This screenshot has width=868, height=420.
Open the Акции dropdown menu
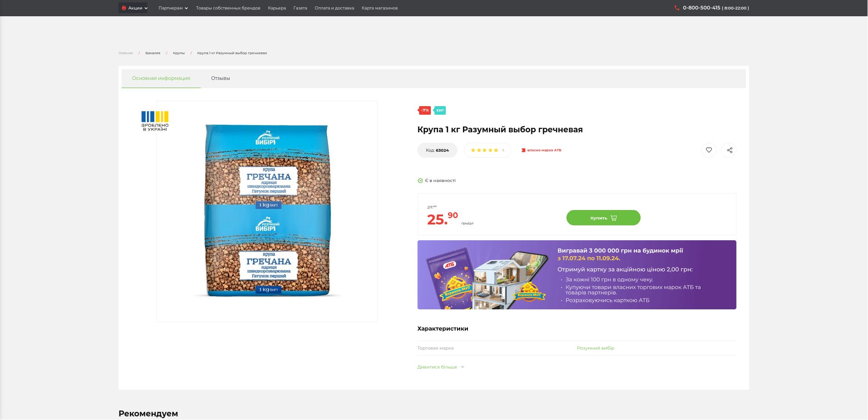tap(133, 8)
